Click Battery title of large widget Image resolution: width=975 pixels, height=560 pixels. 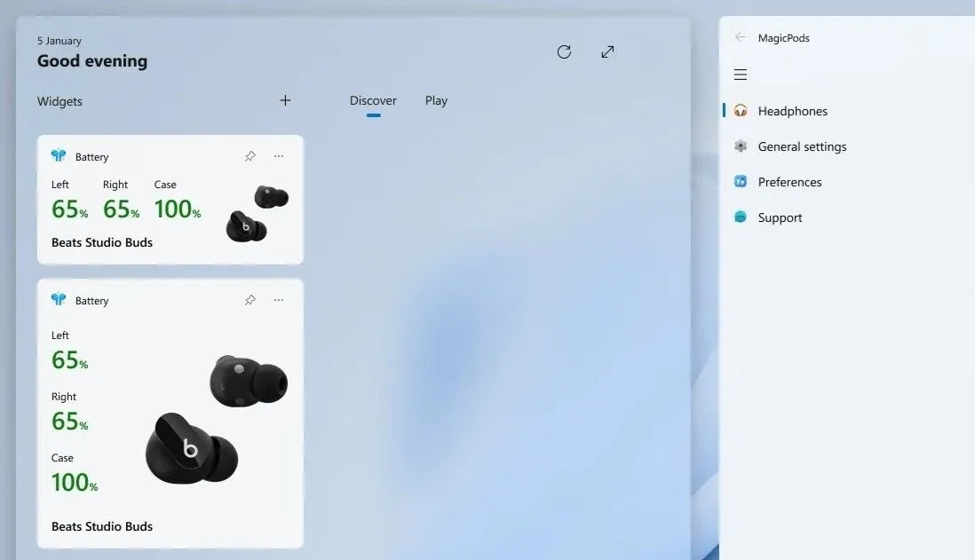pyautogui.click(x=92, y=301)
